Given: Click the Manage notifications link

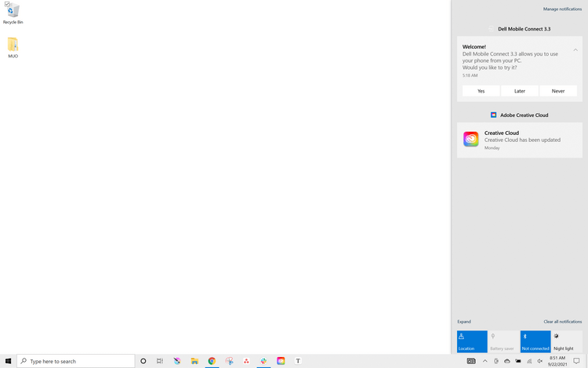Looking at the screenshot, I should coord(562,9).
